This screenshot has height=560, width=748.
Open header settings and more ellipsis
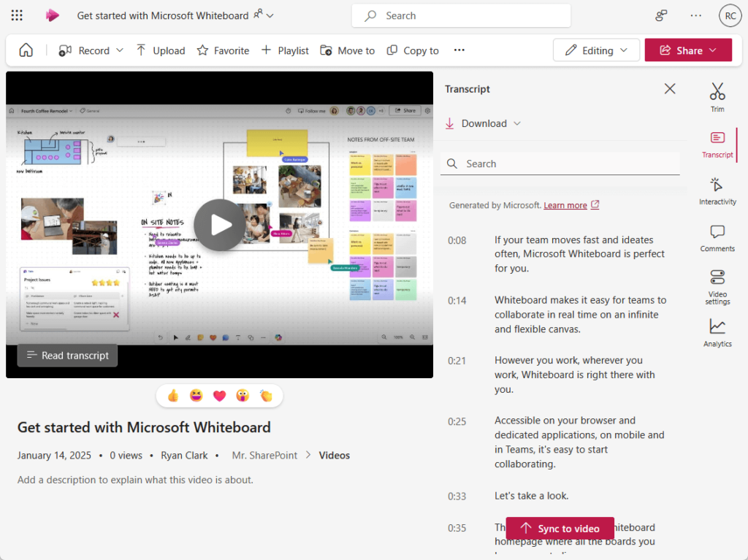tap(695, 16)
